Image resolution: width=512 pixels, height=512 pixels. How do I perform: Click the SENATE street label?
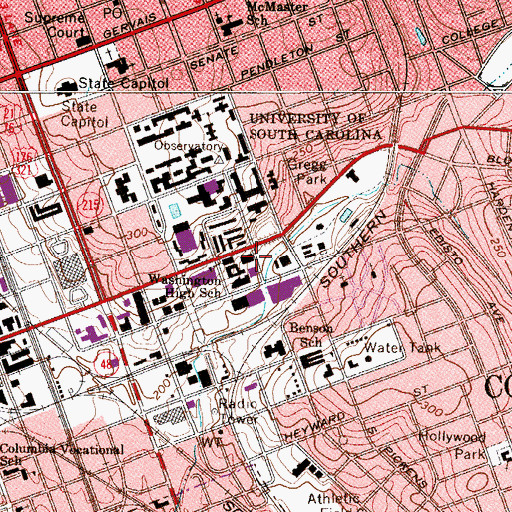tap(214, 58)
